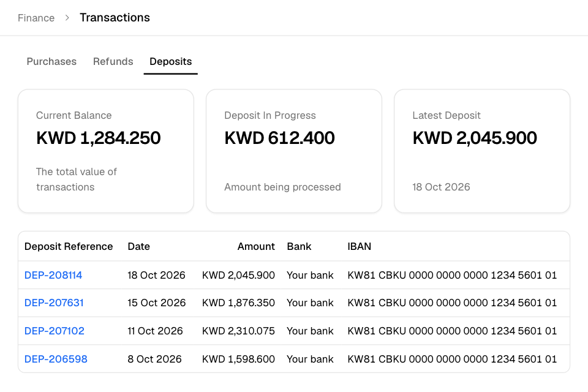Open deposit DEP-207102
Image resolution: width=588 pixels, height=392 pixels.
(55, 331)
